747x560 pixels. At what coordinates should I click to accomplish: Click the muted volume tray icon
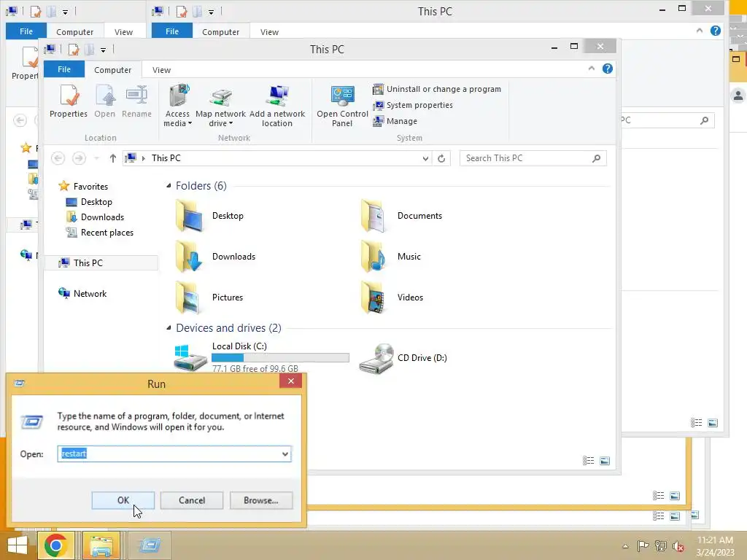(x=678, y=546)
